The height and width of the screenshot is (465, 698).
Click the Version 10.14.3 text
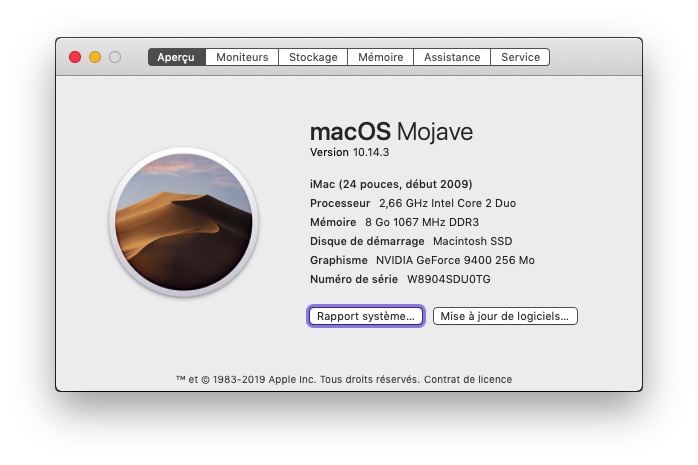349,153
